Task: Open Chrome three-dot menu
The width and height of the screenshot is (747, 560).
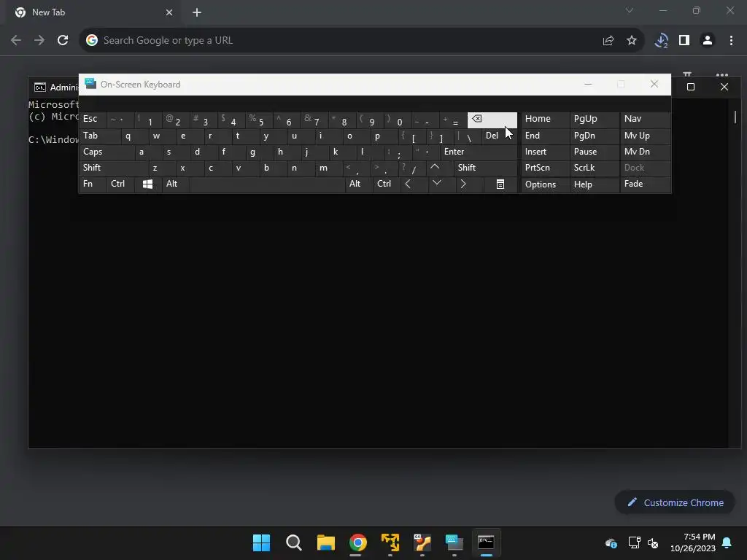Action: (x=731, y=41)
